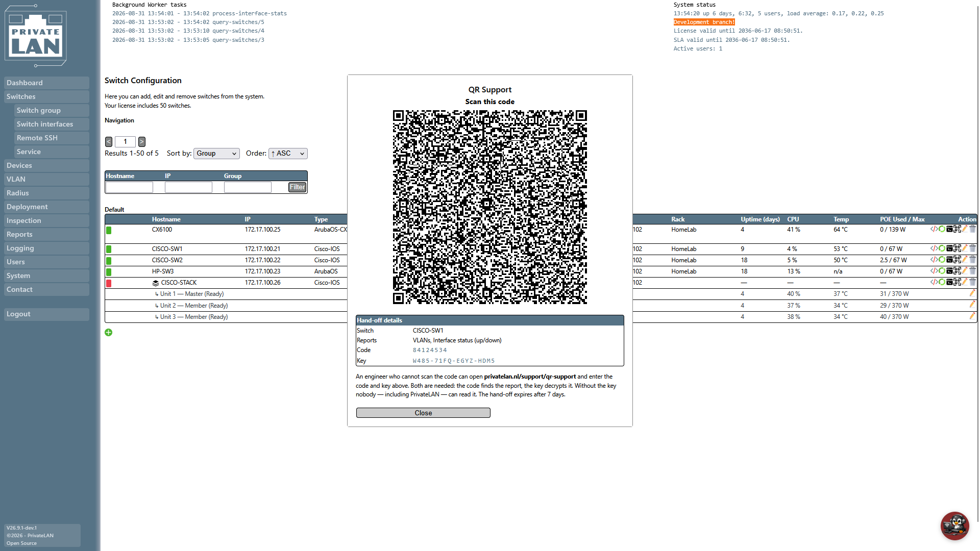Screen dimensions: 980x551
Task: Click the Hostname filter input field
Action: 129,187
